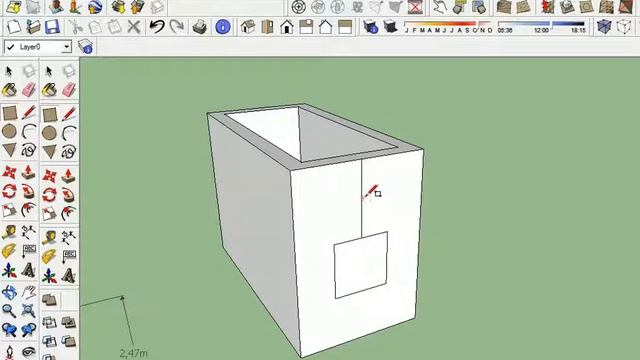The width and height of the screenshot is (640, 360).
Task: Select Text label tool in second palette
Action: [68, 256]
